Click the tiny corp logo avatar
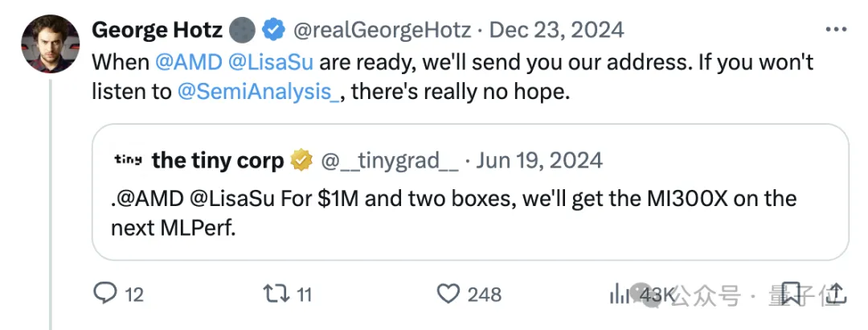This screenshot has width=868, height=330. point(128,160)
